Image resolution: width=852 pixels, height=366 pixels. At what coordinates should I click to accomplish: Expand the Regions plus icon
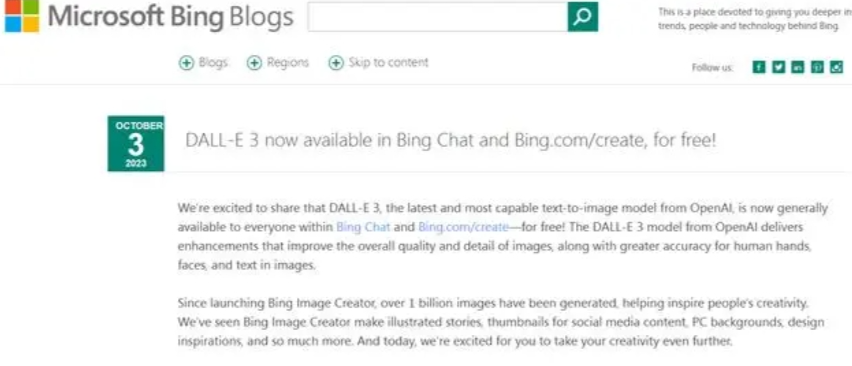coord(254,63)
